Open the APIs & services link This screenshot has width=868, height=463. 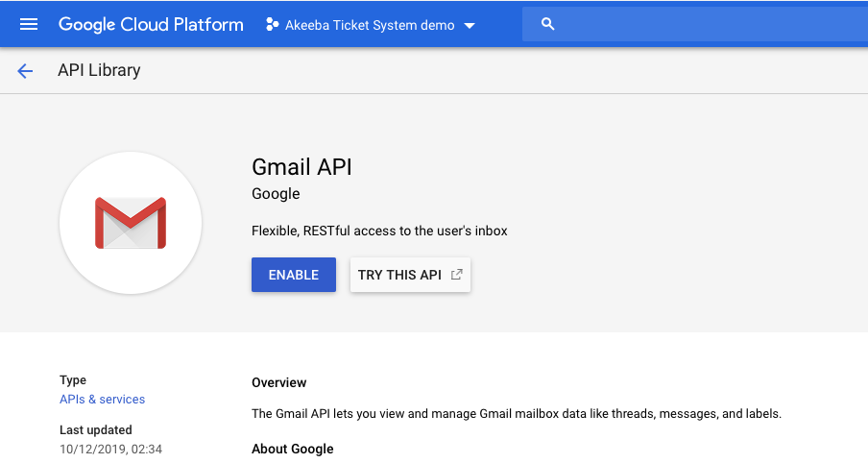click(x=103, y=400)
